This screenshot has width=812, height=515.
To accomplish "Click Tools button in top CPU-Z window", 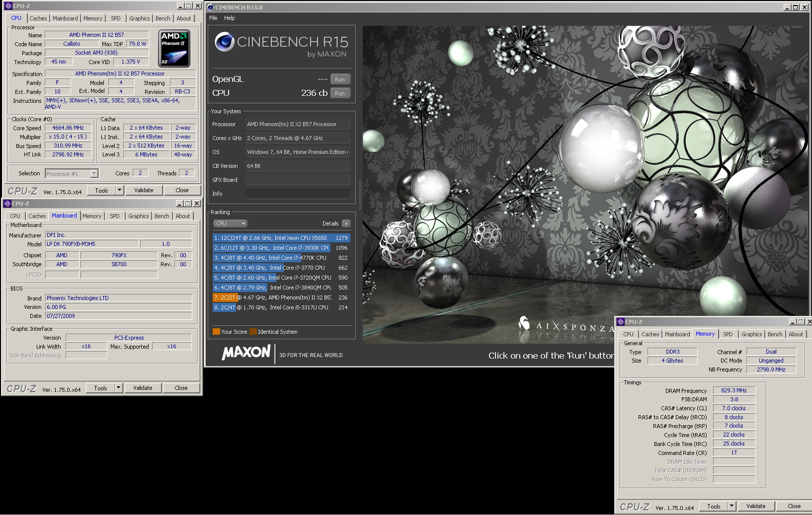I will (x=101, y=190).
